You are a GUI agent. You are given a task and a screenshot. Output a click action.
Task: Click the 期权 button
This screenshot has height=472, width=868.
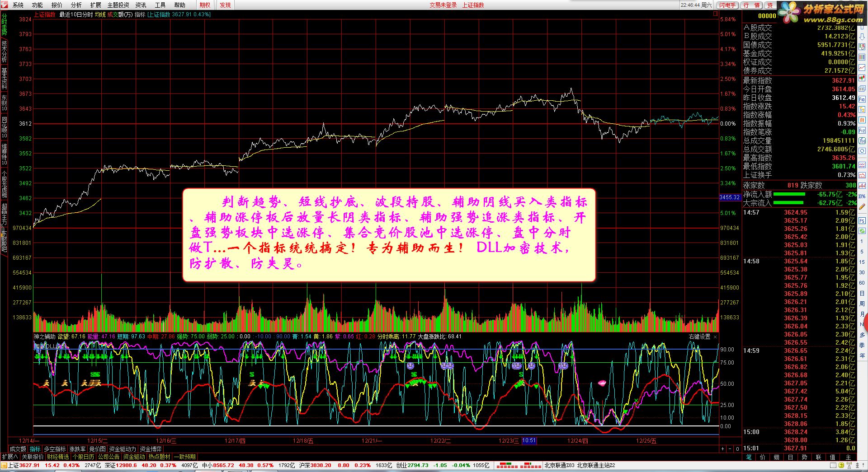(x=205, y=5)
